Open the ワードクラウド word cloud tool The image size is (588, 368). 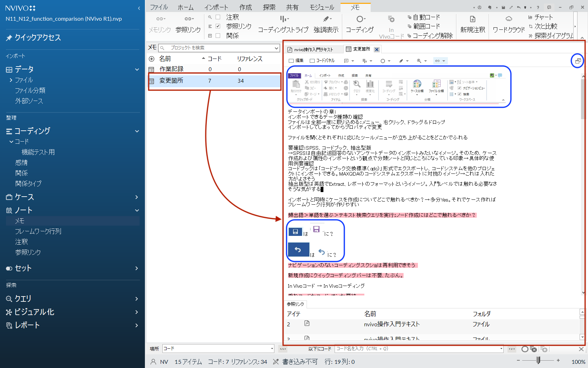click(x=509, y=19)
